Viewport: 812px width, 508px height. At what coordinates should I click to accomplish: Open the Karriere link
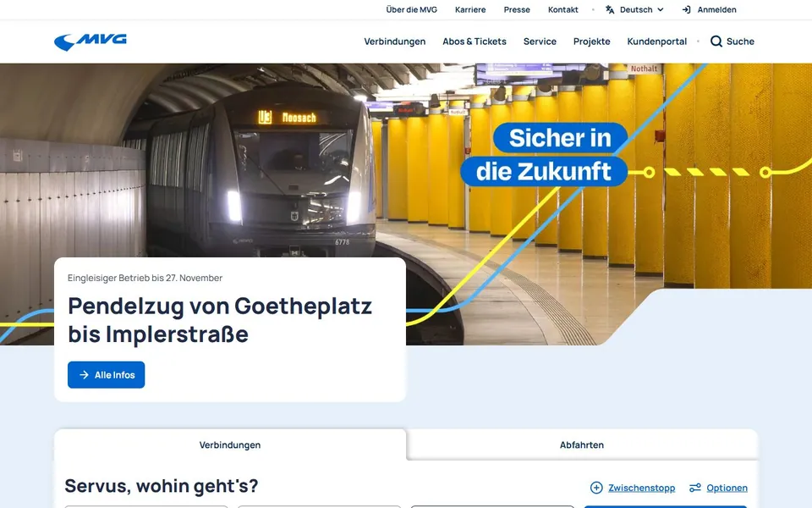(x=470, y=10)
